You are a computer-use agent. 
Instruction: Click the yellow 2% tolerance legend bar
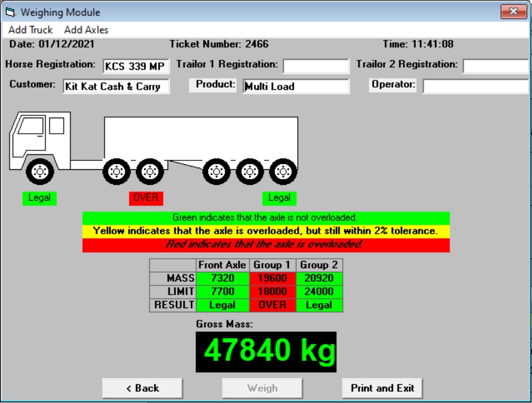tap(266, 231)
